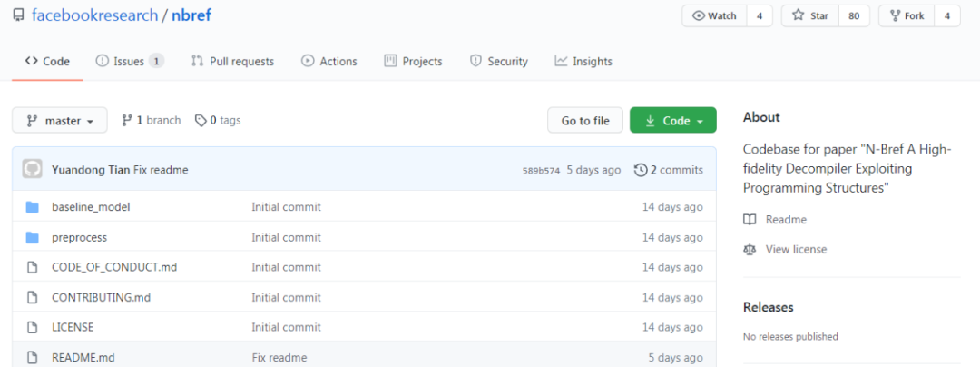Open the README.md file
The image size is (980, 367).
[83, 357]
